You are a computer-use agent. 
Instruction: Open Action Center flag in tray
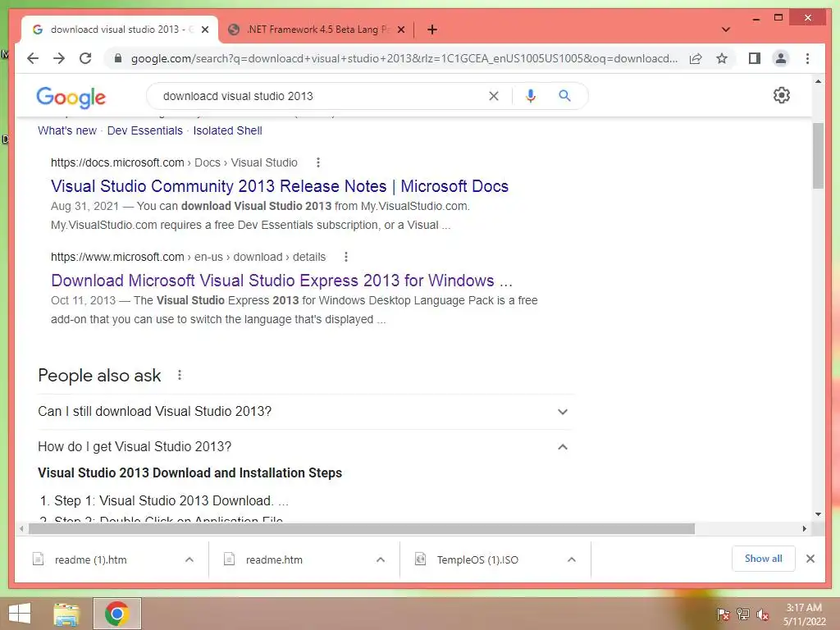(x=723, y=614)
